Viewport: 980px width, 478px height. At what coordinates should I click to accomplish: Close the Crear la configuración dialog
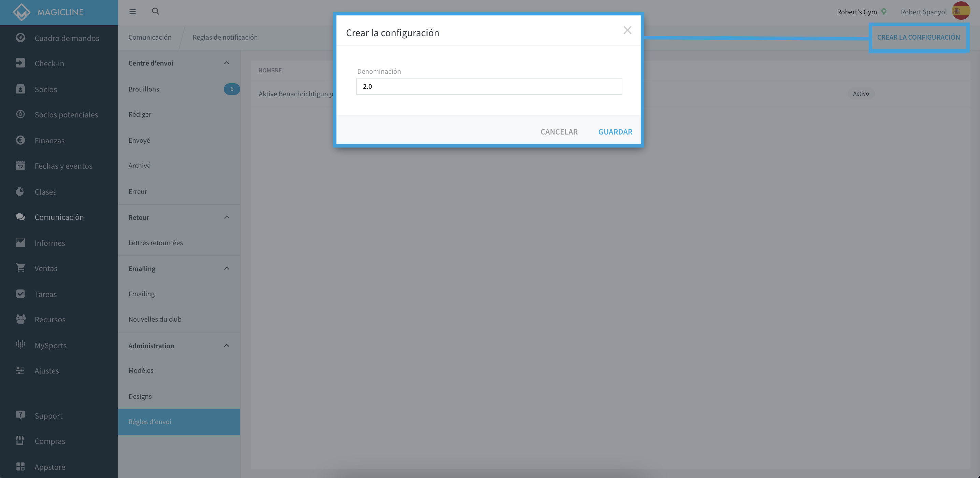pos(627,30)
